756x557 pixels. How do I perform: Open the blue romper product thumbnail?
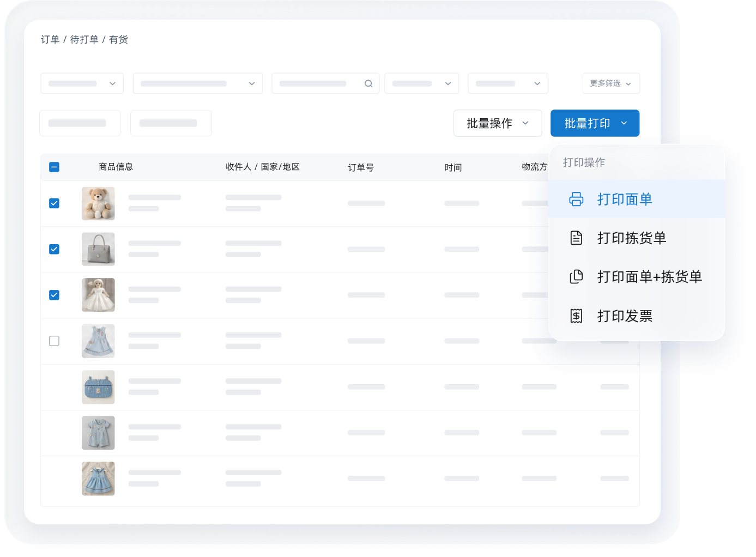point(98,433)
